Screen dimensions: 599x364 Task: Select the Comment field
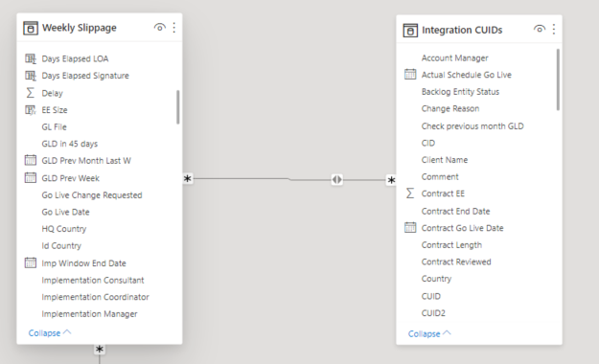[440, 177]
